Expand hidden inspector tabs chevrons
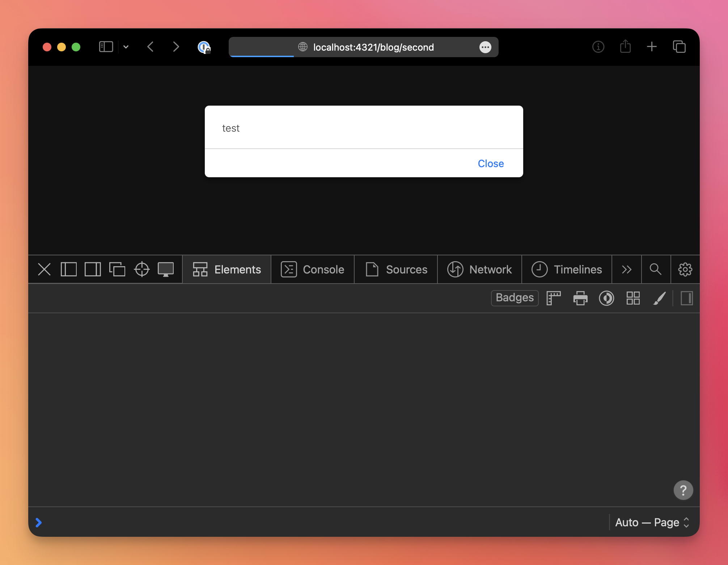The height and width of the screenshot is (565, 728). click(x=626, y=269)
